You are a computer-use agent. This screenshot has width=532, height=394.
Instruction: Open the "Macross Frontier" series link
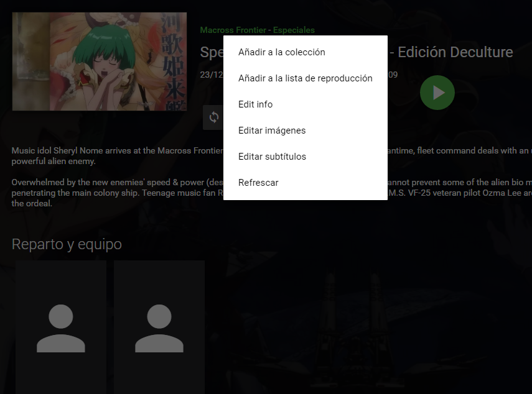pos(233,30)
